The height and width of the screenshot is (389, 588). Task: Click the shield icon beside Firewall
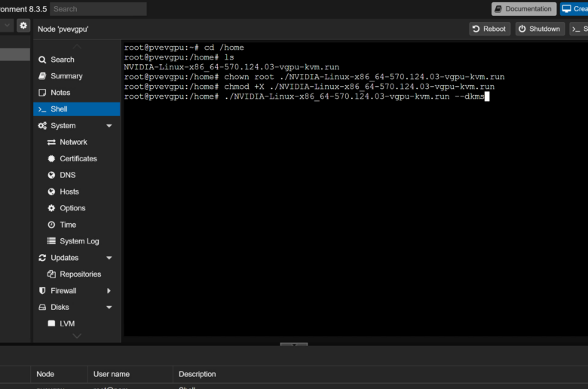[x=42, y=291]
